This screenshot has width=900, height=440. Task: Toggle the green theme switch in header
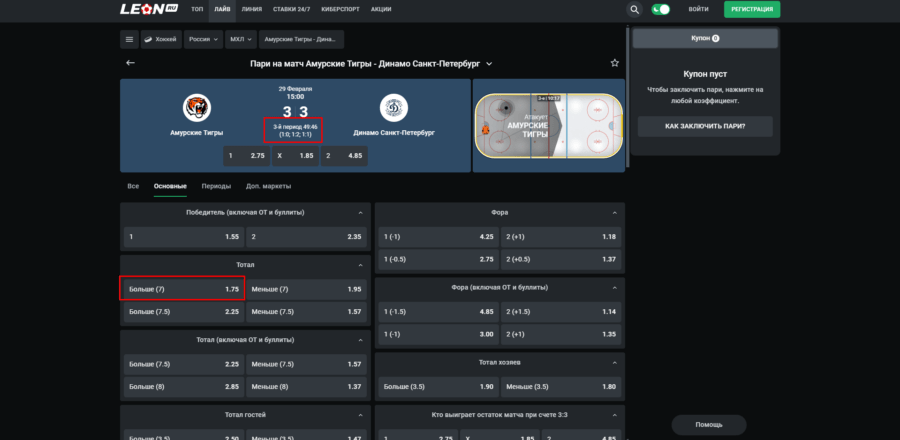point(660,9)
